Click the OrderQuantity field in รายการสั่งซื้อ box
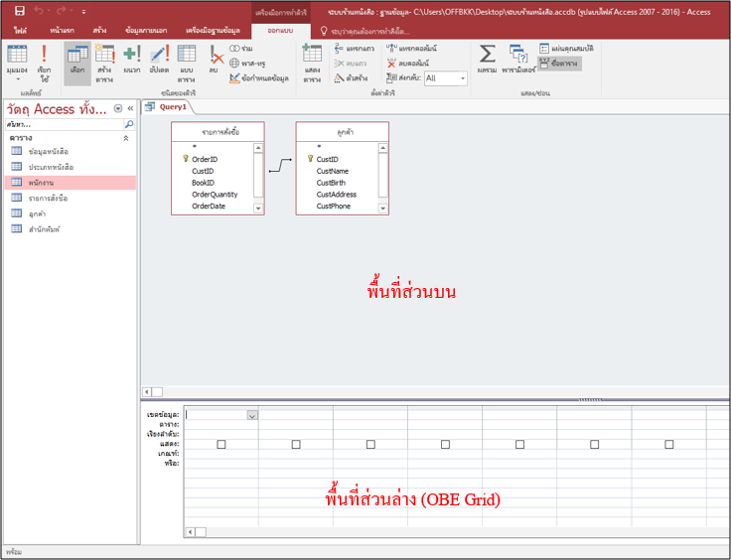Screen dimensions: 731x560 coord(215,195)
